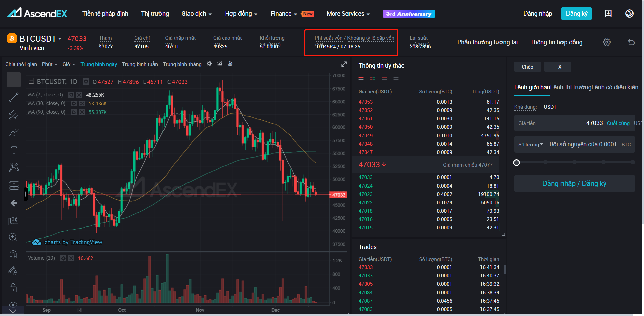This screenshot has height=316, width=644.
Task: Show only sell orders in order book
Action: (384, 79)
